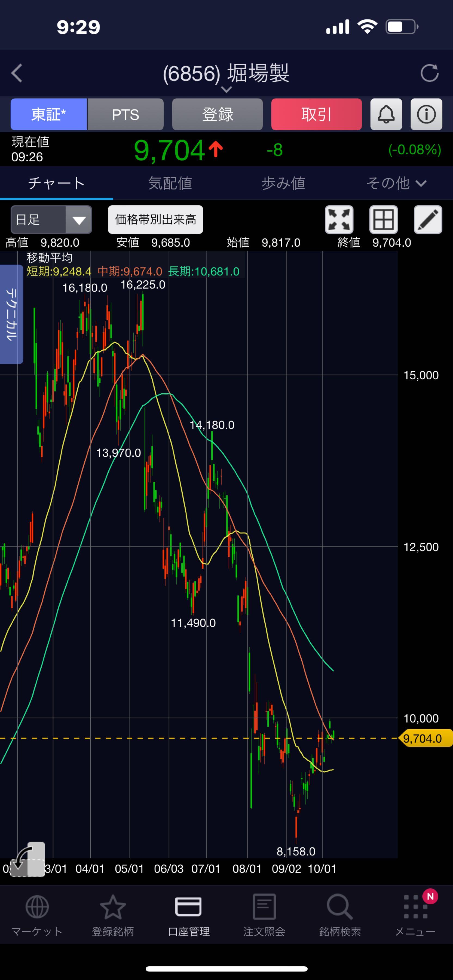
Task: Switch to the 歩み値 tab
Action: [x=283, y=183]
